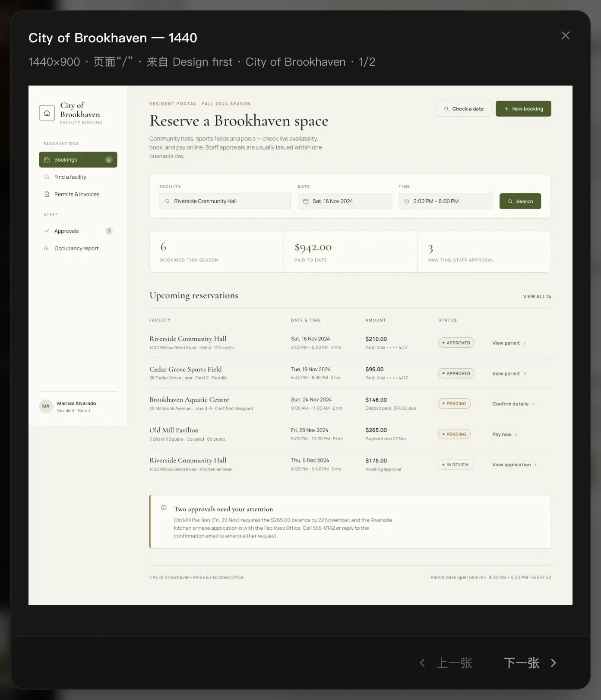This screenshot has height=700, width=601.
Task: Click the New booking button
Action: [523, 109]
